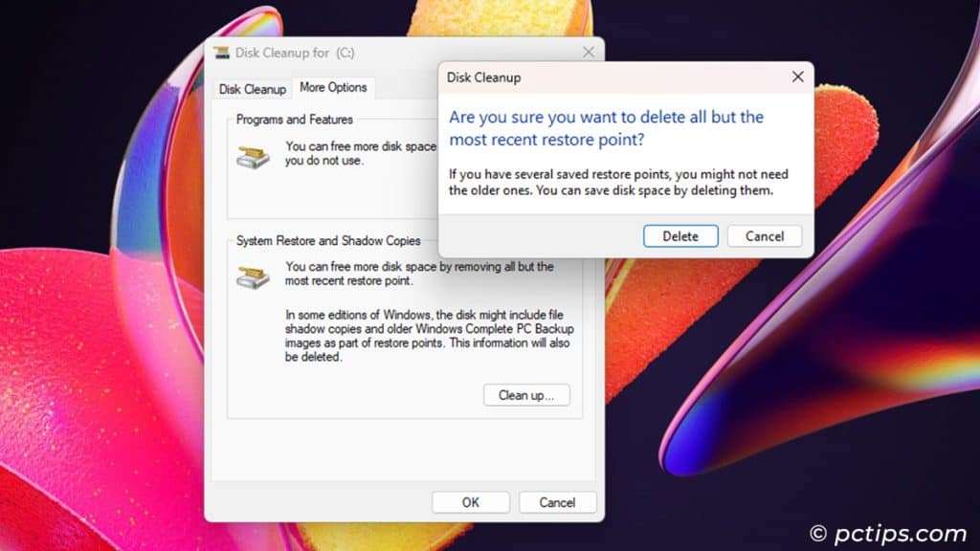Image resolution: width=980 pixels, height=551 pixels.
Task: Click the 'Programs and Features' group label
Action: coord(295,120)
